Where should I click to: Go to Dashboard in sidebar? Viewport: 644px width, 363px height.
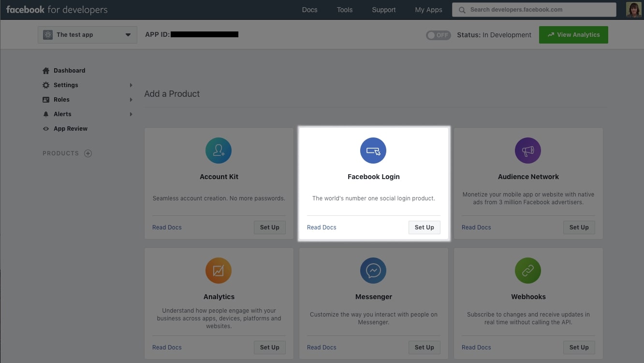click(x=69, y=71)
